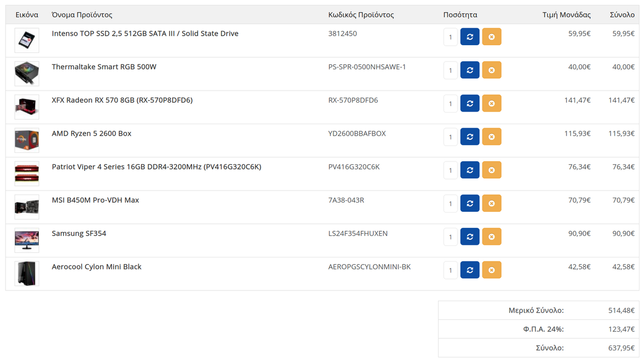Click quantity field for Thermaltake Smart RGB
644x360 pixels.
point(450,70)
